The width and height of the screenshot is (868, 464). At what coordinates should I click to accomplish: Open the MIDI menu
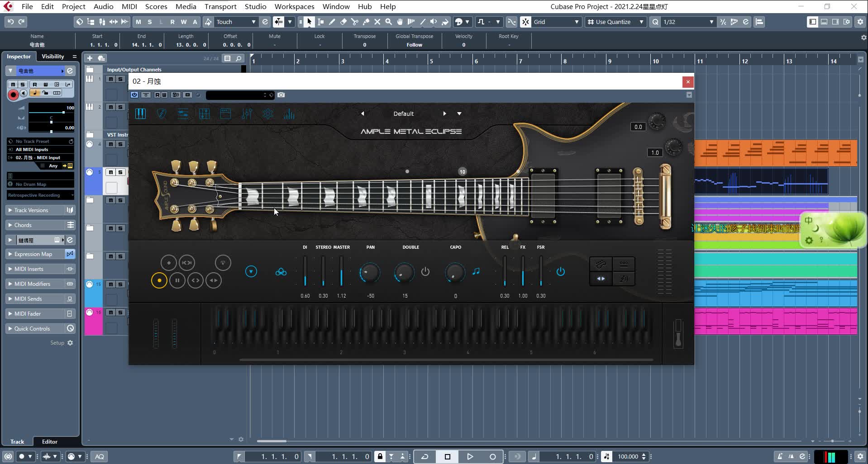point(129,6)
